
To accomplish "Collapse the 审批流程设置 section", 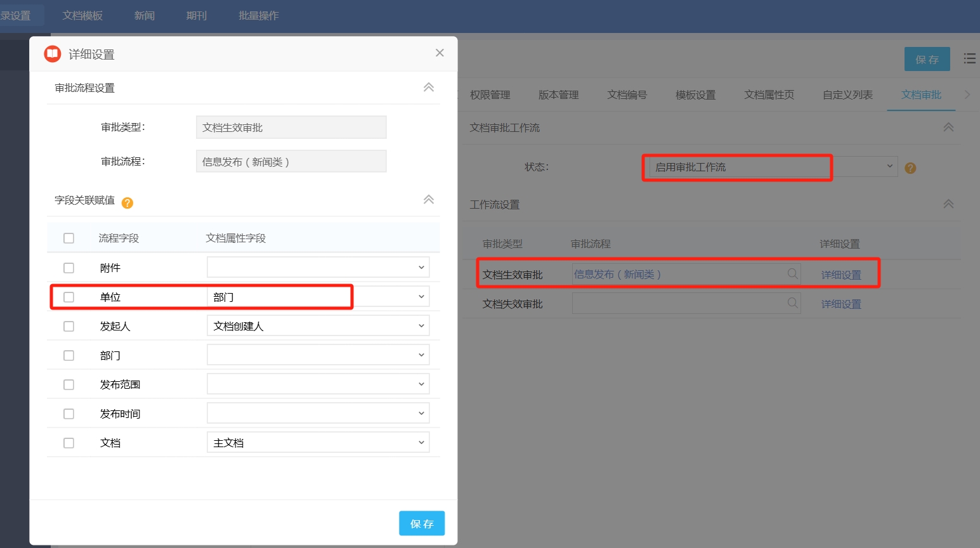I will click(x=429, y=88).
